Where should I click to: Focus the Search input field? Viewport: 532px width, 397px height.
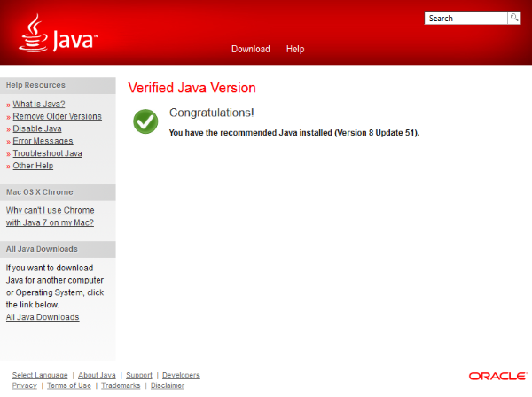pyautogui.click(x=465, y=18)
